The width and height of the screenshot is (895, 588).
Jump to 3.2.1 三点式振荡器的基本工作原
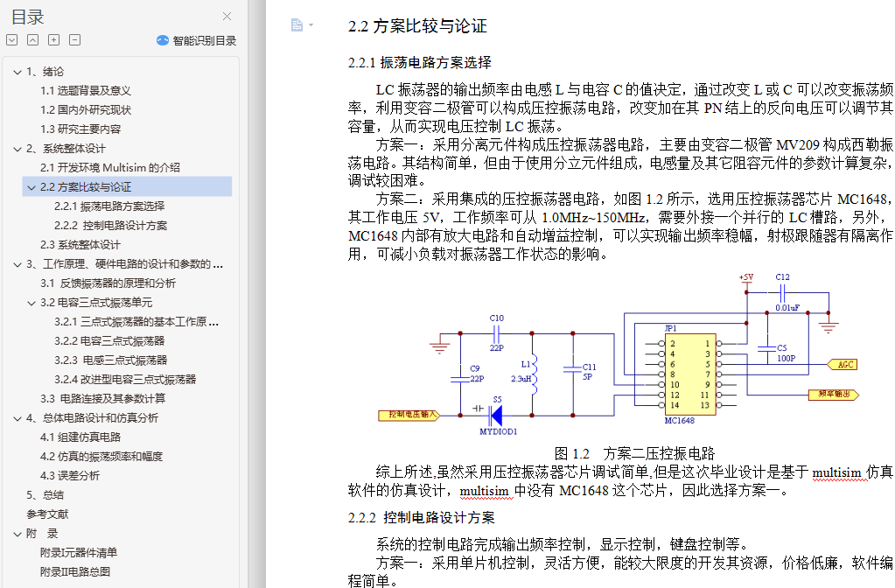136,322
